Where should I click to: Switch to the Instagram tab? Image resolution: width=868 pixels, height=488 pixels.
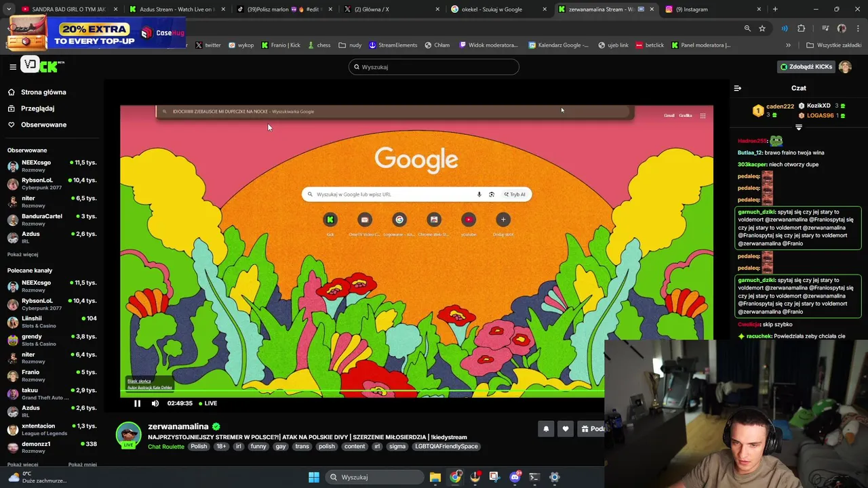tap(712, 9)
